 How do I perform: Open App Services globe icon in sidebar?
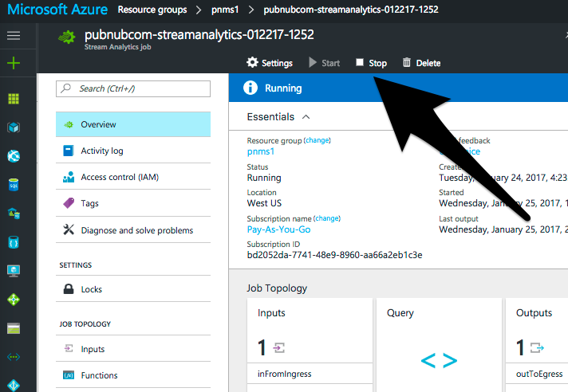pyautogui.click(x=14, y=156)
